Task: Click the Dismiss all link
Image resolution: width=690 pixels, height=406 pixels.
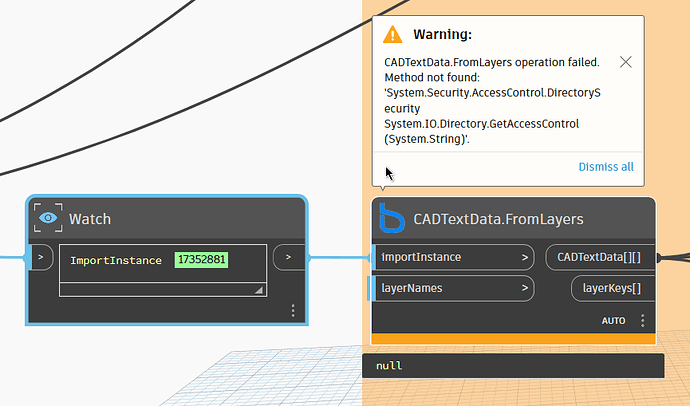Action: tap(606, 167)
